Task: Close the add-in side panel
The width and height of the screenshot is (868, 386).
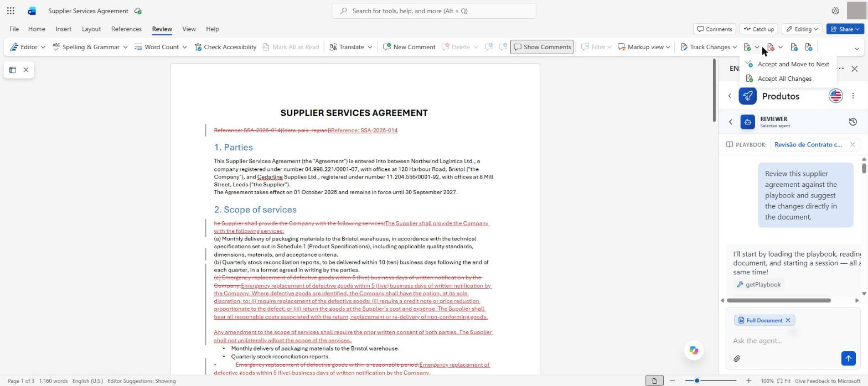Action: click(855, 69)
